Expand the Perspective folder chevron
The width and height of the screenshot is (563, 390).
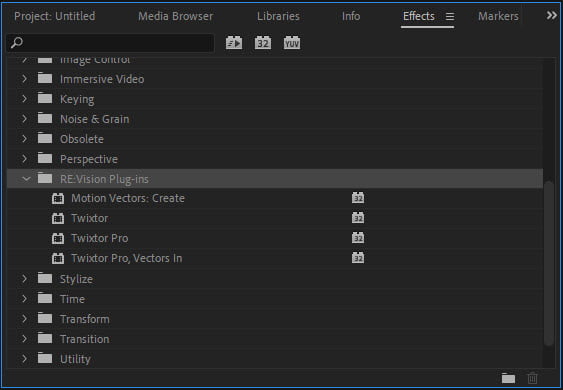pos(24,158)
